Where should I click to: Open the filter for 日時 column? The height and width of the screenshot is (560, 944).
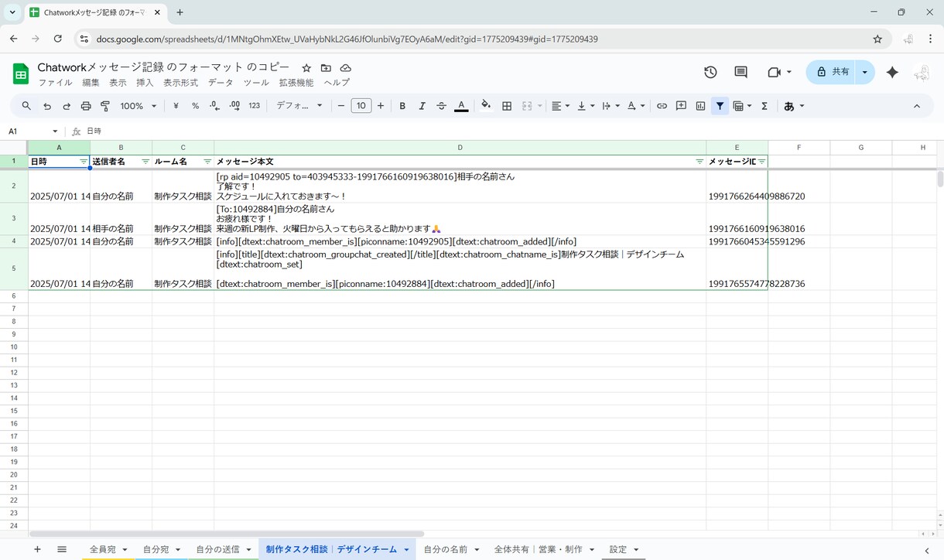click(x=84, y=162)
